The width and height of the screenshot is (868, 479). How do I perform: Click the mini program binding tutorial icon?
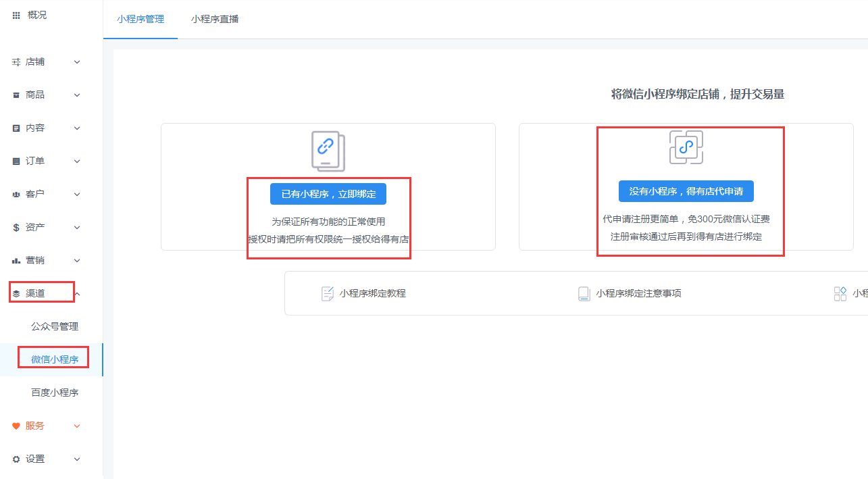pos(328,293)
